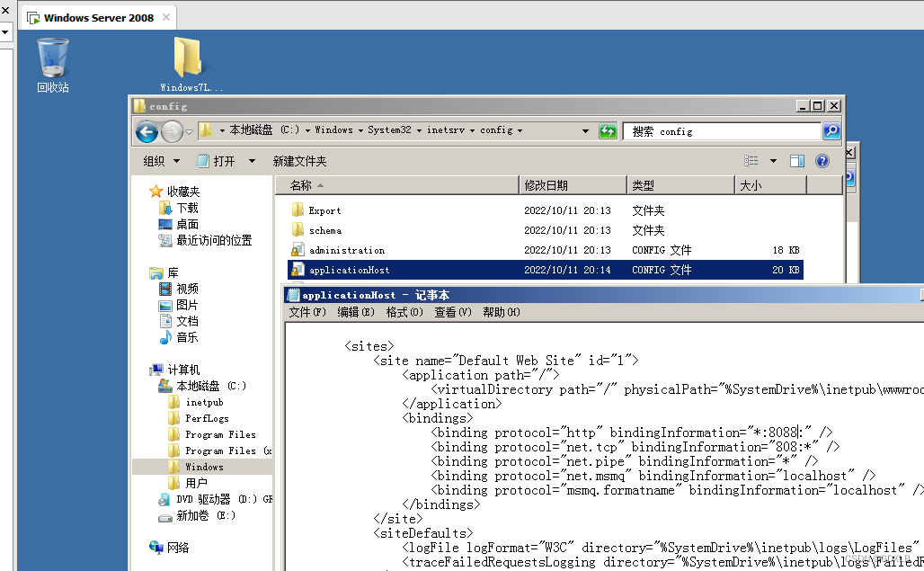Click the refresh button next to address bar

tap(608, 130)
